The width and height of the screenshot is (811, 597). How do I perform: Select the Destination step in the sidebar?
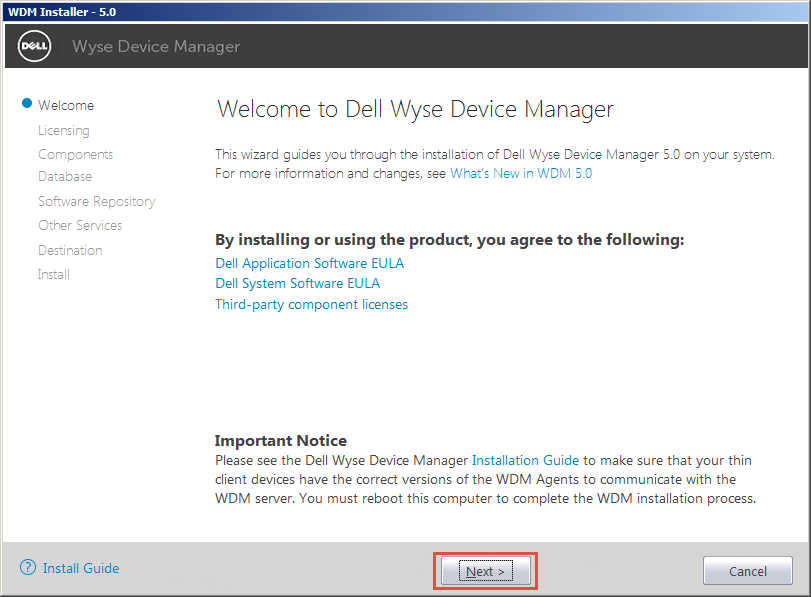[70, 250]
